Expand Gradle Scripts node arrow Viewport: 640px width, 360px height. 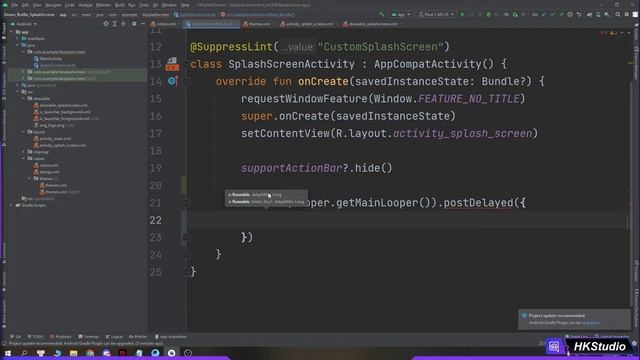coord(12,205)
